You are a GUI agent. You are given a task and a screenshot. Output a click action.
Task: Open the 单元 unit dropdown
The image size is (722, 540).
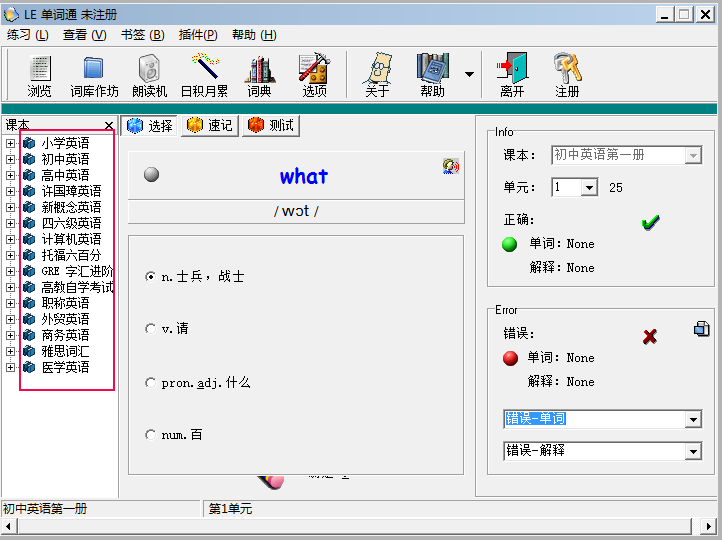(589, 187)
